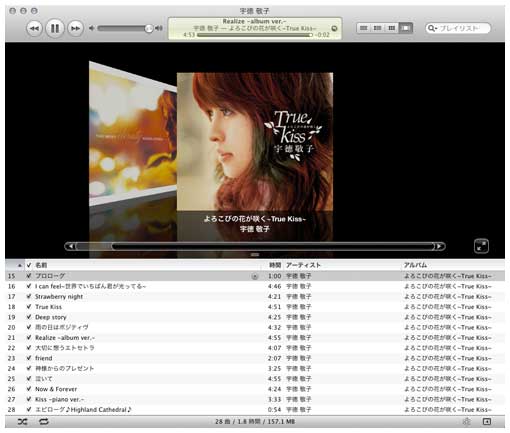Screen dimensions: 510x433
Task: Select Realize -album ver.- track
Action: (255, 338)
